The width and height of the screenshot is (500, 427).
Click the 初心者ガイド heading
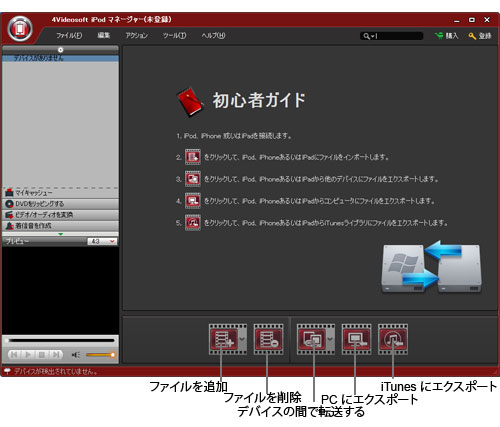tap(259, 100)
